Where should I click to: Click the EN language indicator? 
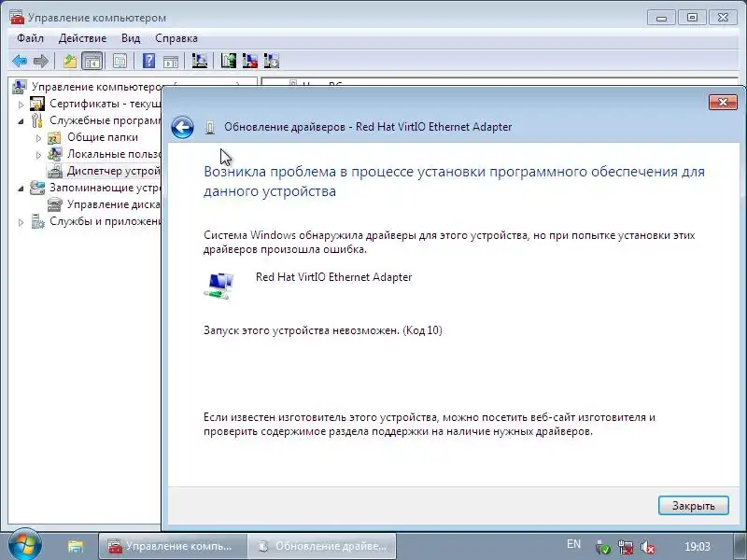coord(574,544)
